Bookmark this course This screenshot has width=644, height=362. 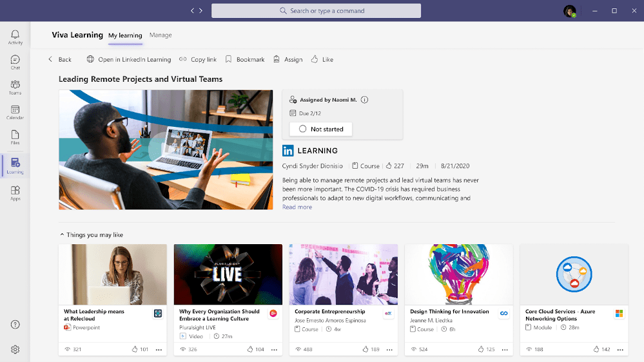(244, 59)
